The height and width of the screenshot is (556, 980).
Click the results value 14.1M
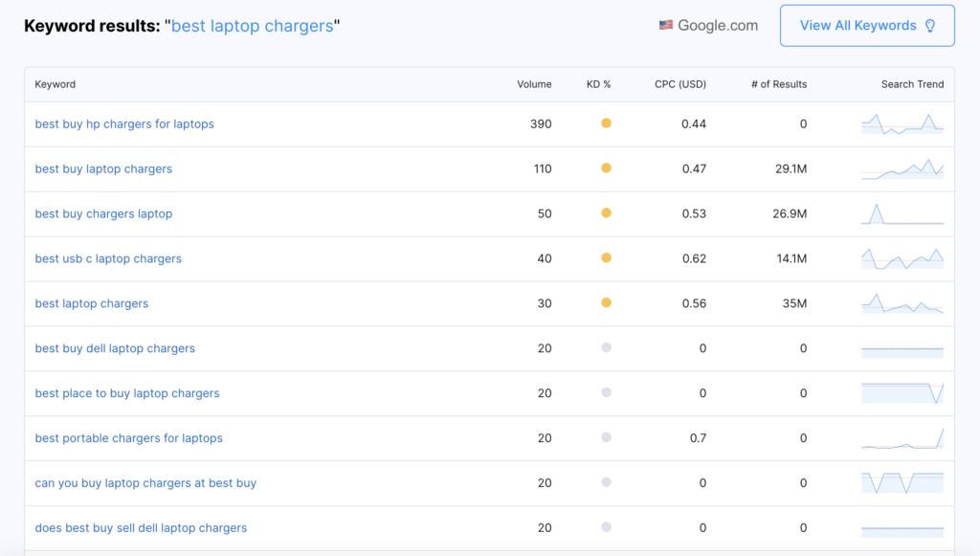pyautogui.click(x=791, y=258)
